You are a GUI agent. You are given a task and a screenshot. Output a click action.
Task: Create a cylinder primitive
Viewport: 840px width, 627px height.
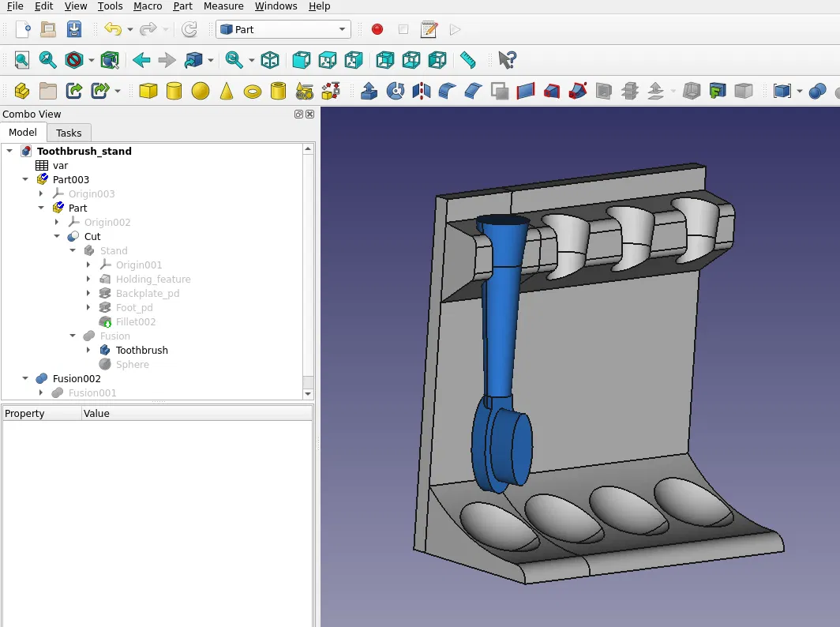click(x=174, y=91)
